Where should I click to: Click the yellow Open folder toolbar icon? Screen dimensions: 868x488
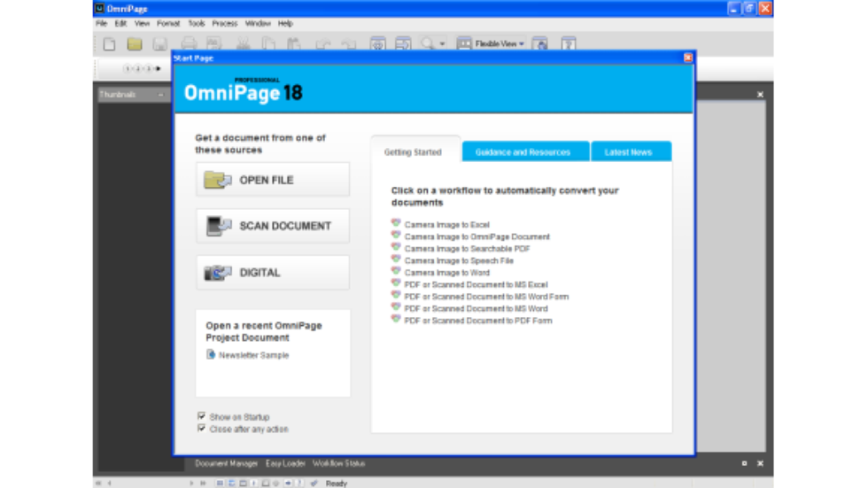point(135,43)
